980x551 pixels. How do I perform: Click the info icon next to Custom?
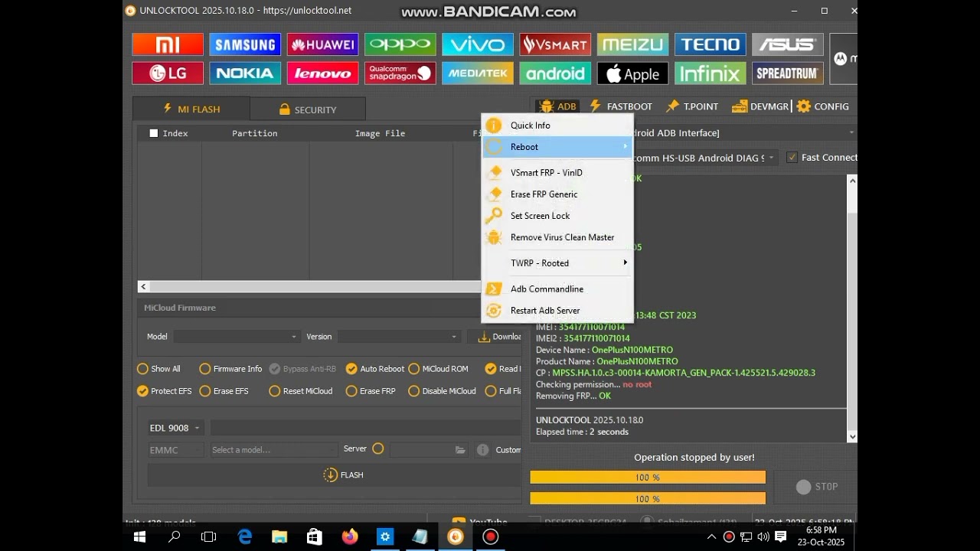click(482, 450)
